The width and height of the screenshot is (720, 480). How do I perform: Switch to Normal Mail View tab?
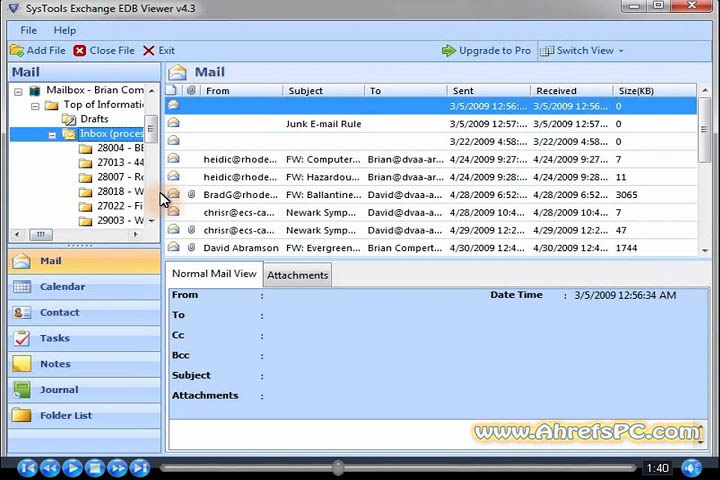click(214, 274)
